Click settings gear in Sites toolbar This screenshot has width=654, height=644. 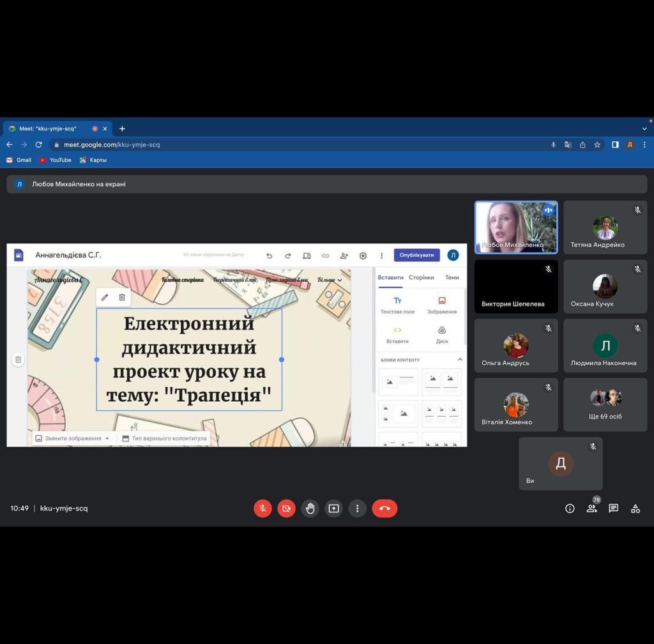coord(363,256)
